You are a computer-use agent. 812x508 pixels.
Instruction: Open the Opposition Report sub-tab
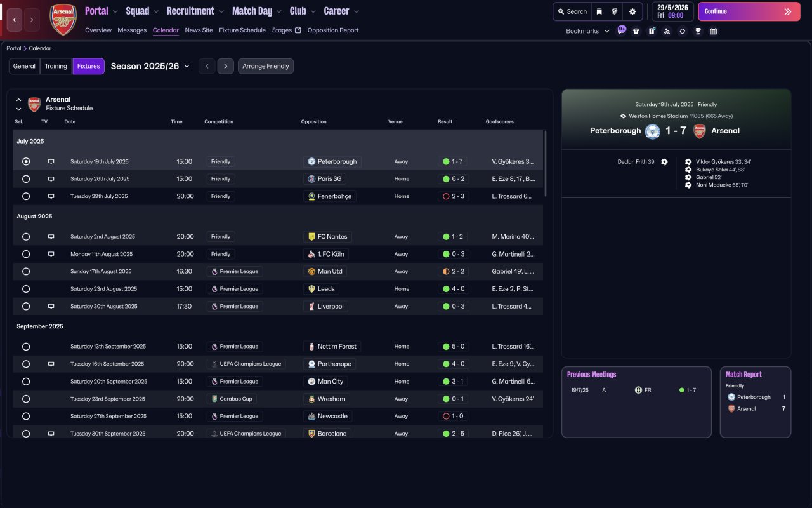coord(333,30)
